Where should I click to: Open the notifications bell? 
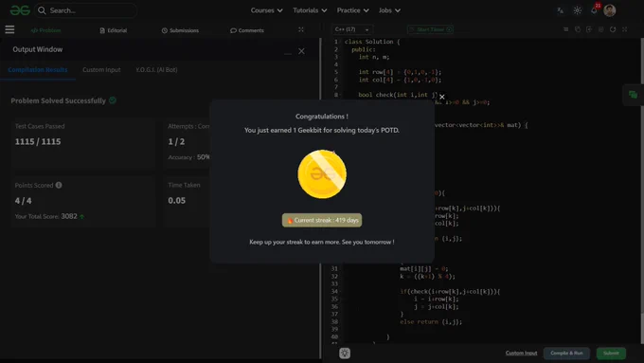click(x=594, y=10)
